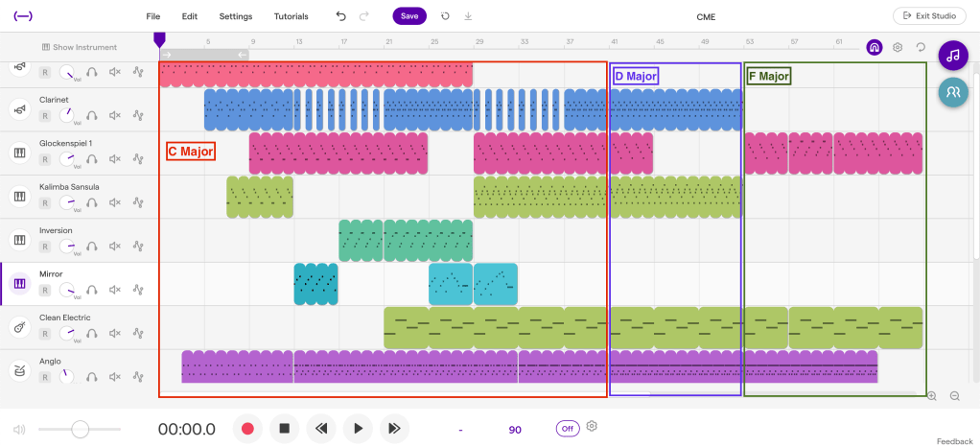
Task: Arm recording on the Mirror track
Action: pyautogui.click(x=44, y=291)
